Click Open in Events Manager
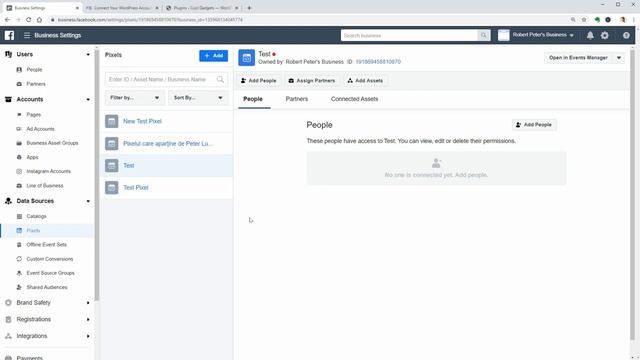 (578, 58)
